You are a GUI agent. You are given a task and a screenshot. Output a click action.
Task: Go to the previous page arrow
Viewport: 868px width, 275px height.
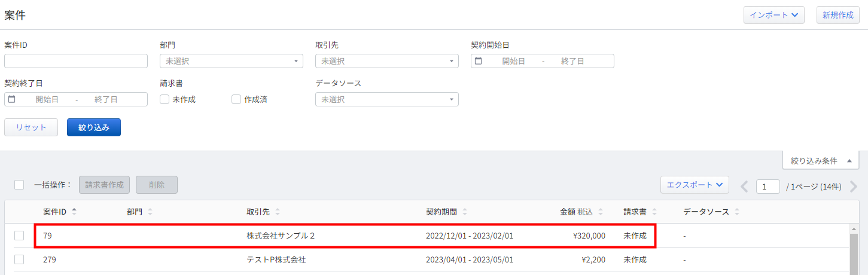[x=745, y=187]
